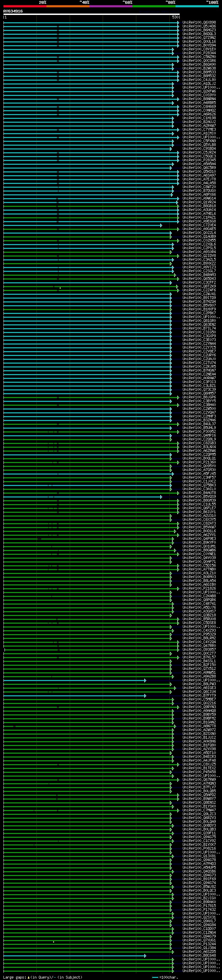The height and width of the screenshot is (980, 222).
Task: Select the UniRef100_C1H198 label
Action: click(x=199, y=118)
